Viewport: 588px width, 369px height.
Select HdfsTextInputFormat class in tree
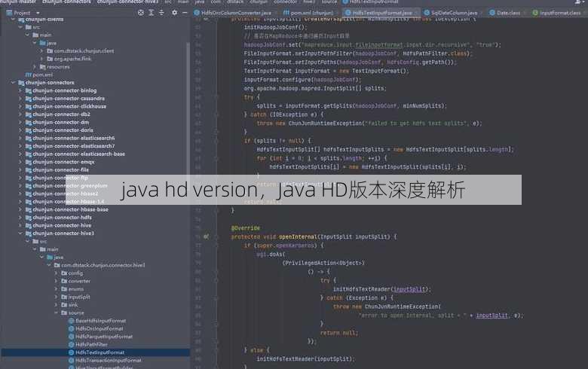[x=100, y=352]
